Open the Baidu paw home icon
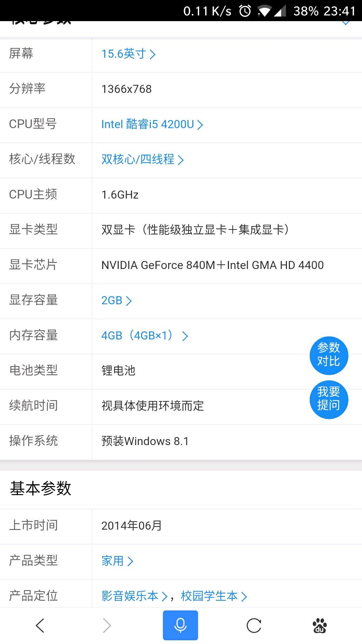 (320, 626)
